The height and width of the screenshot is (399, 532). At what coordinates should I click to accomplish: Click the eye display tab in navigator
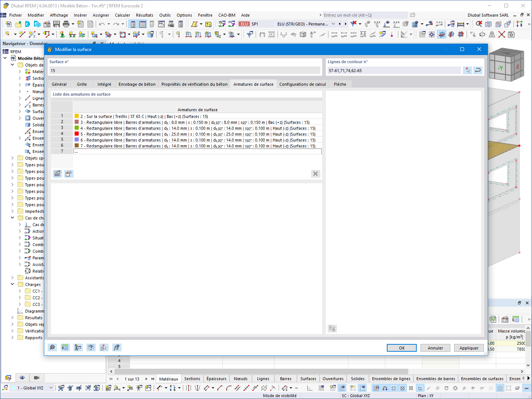pyautogui.click(x=22, y=378)
